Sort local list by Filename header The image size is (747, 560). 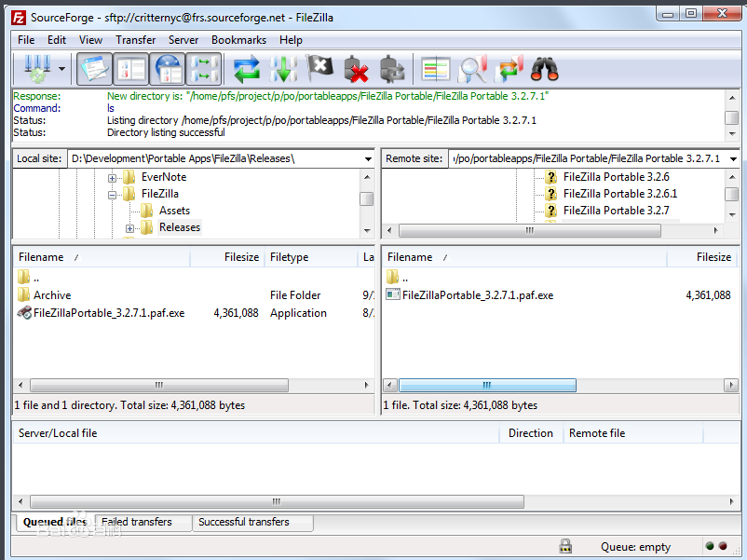[102, 257]
